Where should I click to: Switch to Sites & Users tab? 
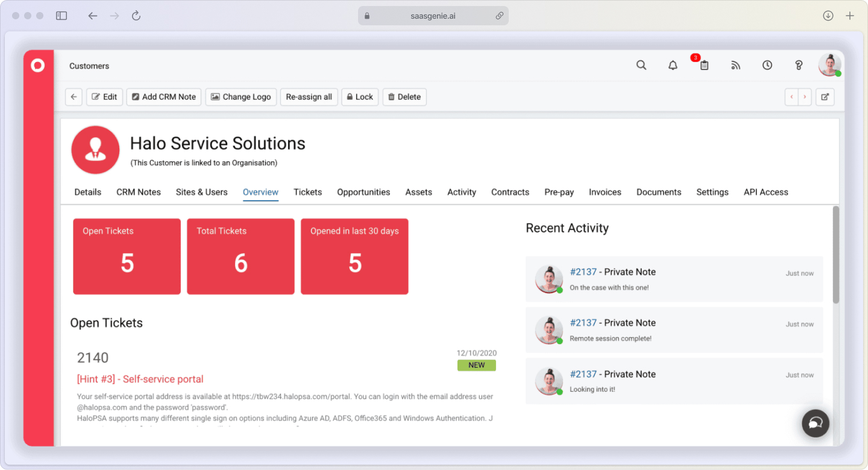pyautogui.click(x=202, y=192)
